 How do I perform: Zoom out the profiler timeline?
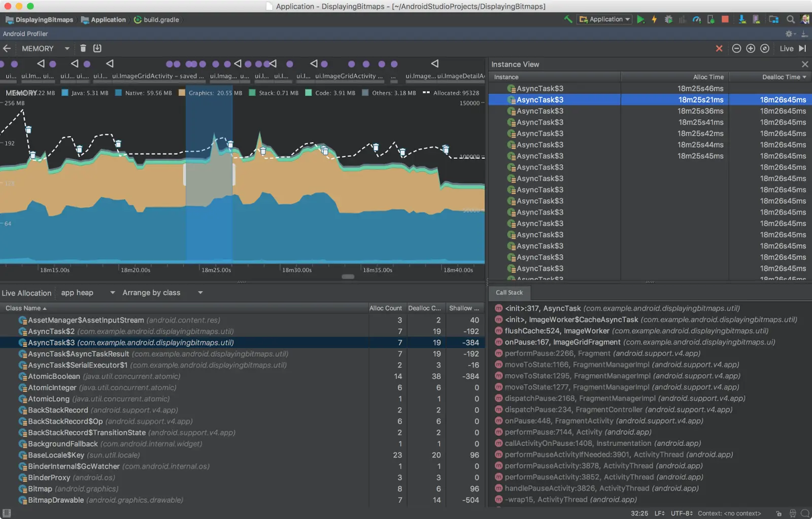coord(736,48)
